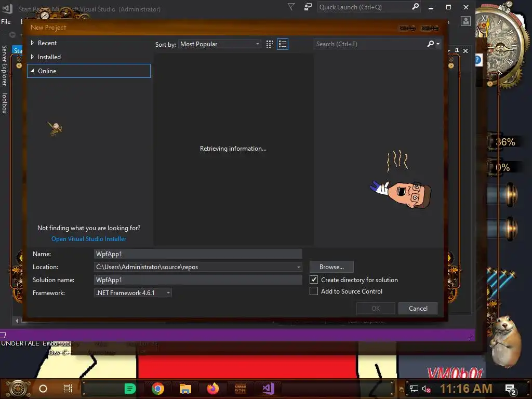This screenshot has width=532, height=399.
Task: Open the Action Center notifications icon
Action: point(510,389)
